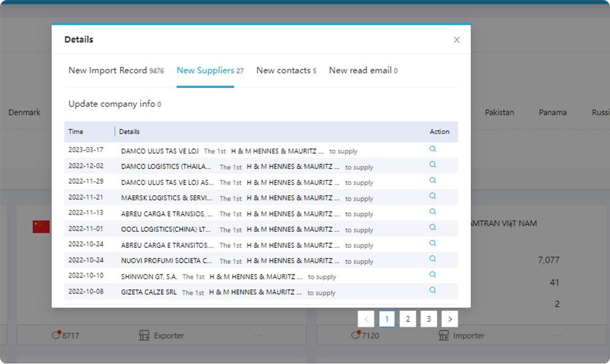Select Panama in the background country list
The height and width of the screenshot is (364, 610).
[553, 113]
